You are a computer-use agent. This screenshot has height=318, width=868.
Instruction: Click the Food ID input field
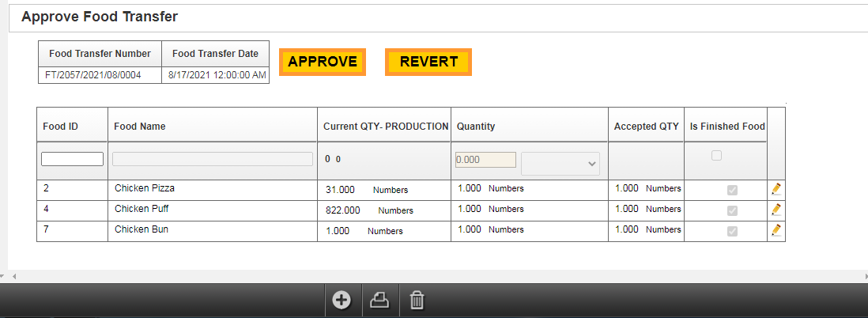coord(72,159)
